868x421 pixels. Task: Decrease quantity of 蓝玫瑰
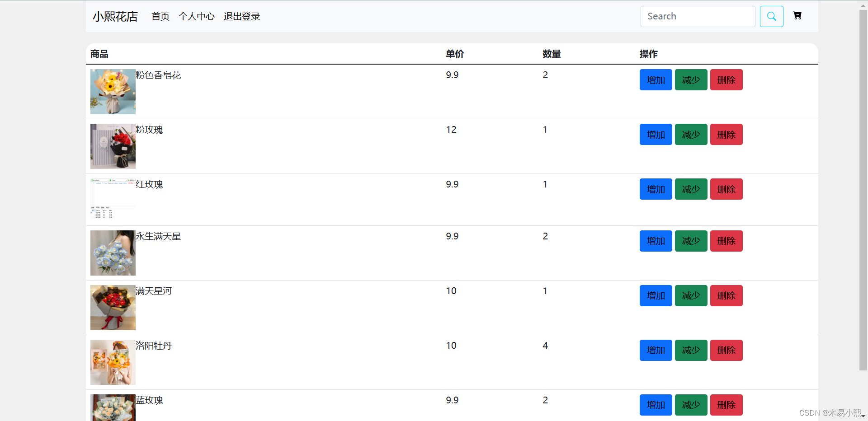(x=691, y=405)
